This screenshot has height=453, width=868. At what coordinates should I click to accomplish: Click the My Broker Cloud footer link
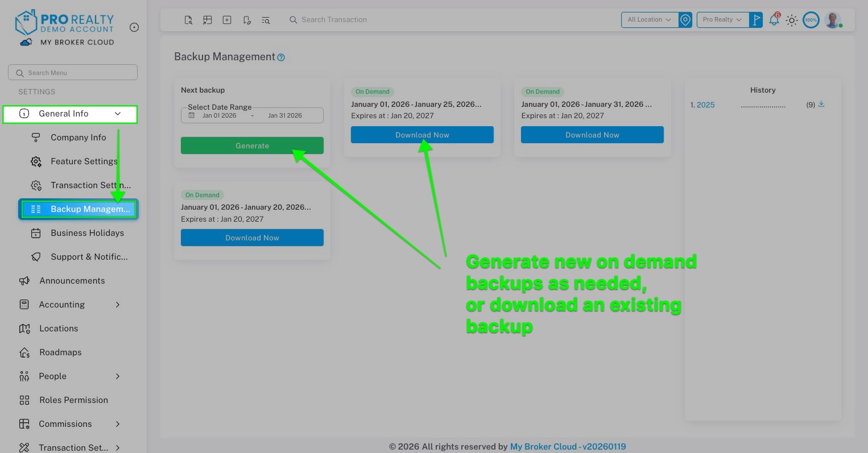point(543,447)
